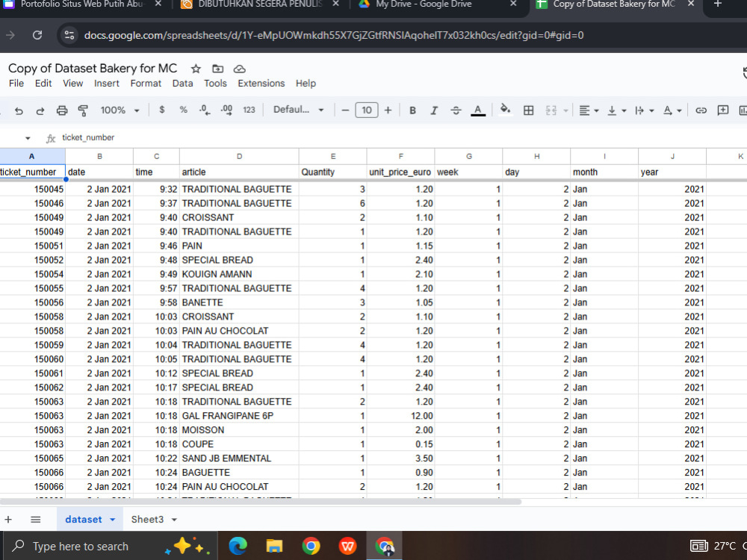Click the 12.00 price cell
The height and width of the screenshot is (560, 747).
point(400,416)
